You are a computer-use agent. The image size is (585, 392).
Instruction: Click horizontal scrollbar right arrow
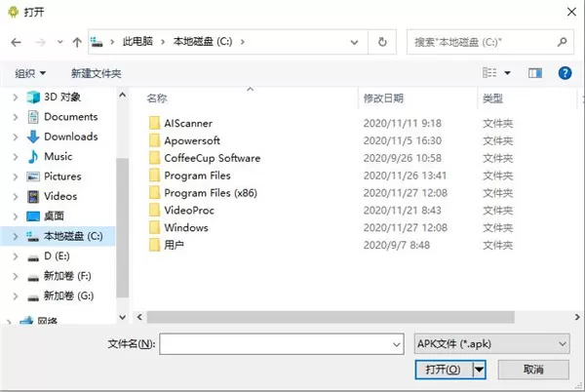tap(577, 317)
